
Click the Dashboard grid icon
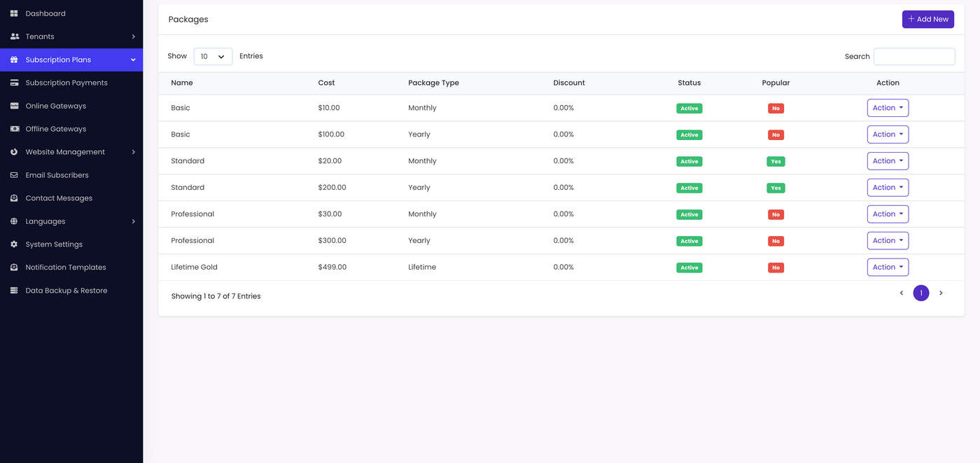14,13
